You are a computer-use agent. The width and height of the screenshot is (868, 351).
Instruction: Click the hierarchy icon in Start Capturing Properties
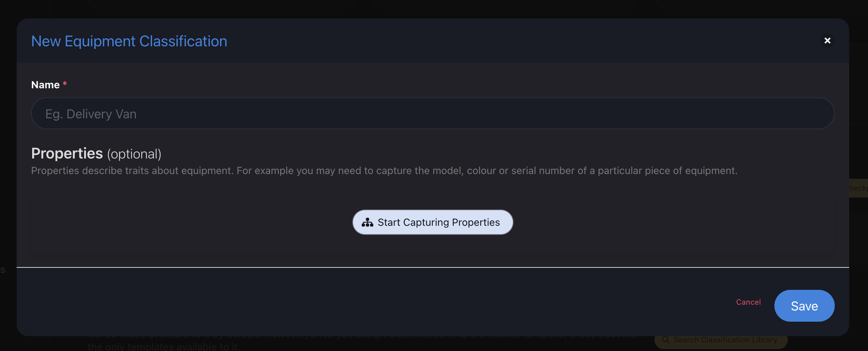click(368, 222)
